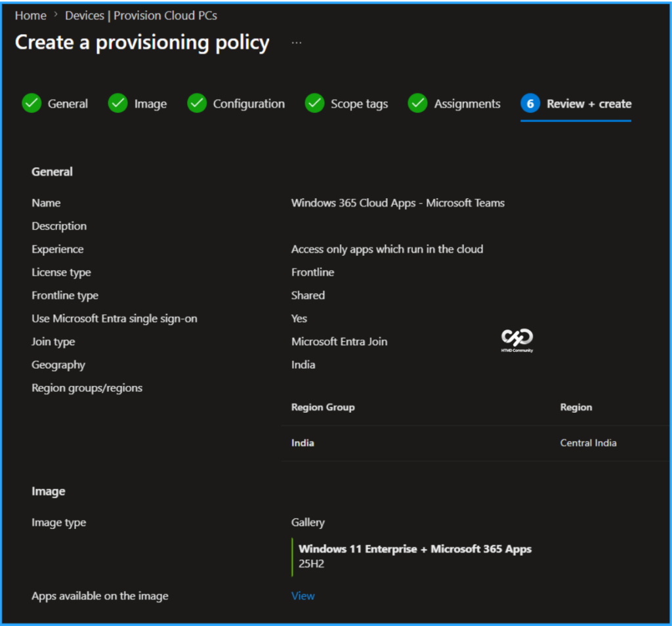Image resolution: width=672 pixels, height=626 pixels.
Task: Click Windows 11 Enterprise + Microsoft 365 Apps
Action: pos(415,549)
